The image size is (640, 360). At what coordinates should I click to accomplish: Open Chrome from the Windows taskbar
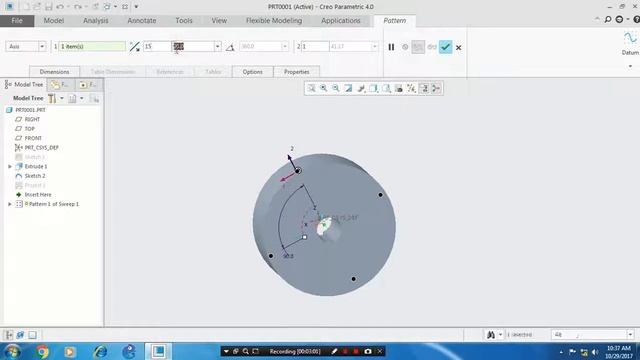42,351
